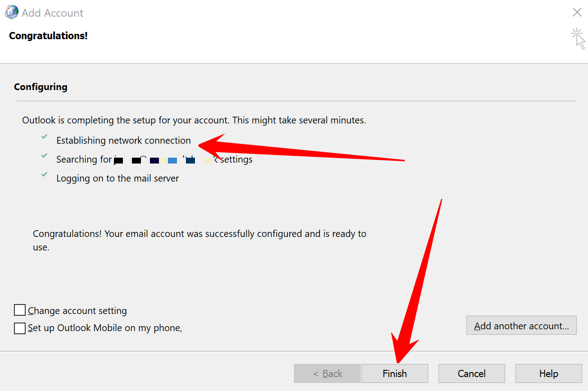Screen dimensions: 588x391
Task: Select the Logging on to the mail server text
Action: pos(118,178)
